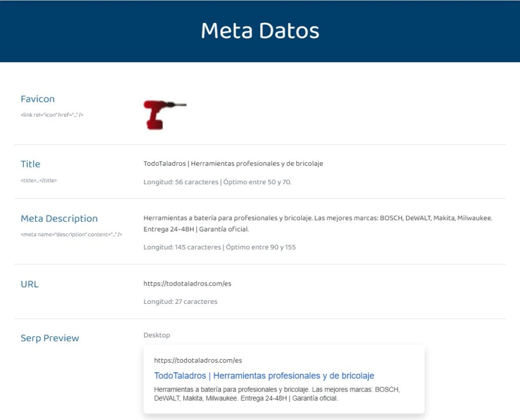Screen dimensions: 520x420
Task: Click the meta name="description" tag hint
Action: (71, 234)
